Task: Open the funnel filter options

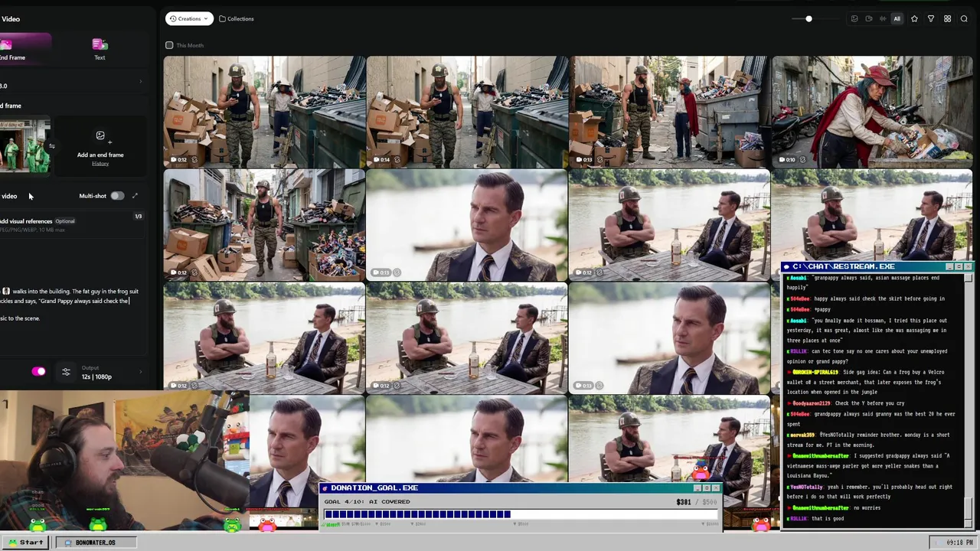Action: (931, 18)
